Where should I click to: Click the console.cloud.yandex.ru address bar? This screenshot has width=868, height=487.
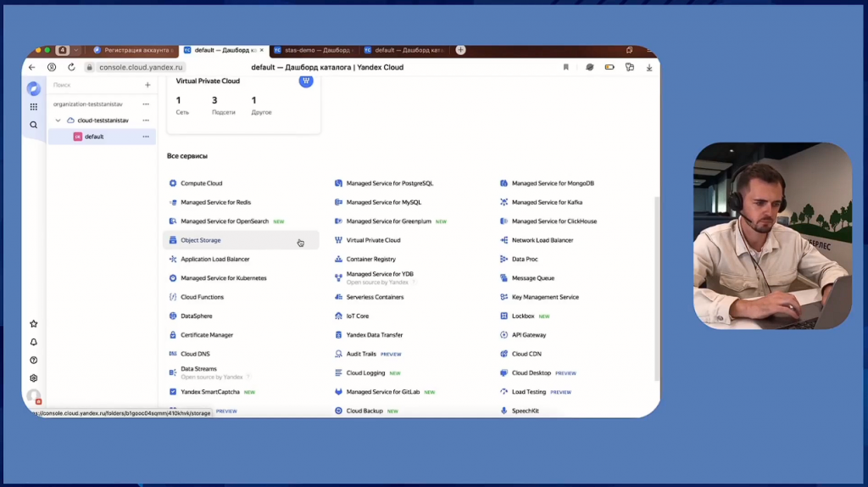click(141, 67)
